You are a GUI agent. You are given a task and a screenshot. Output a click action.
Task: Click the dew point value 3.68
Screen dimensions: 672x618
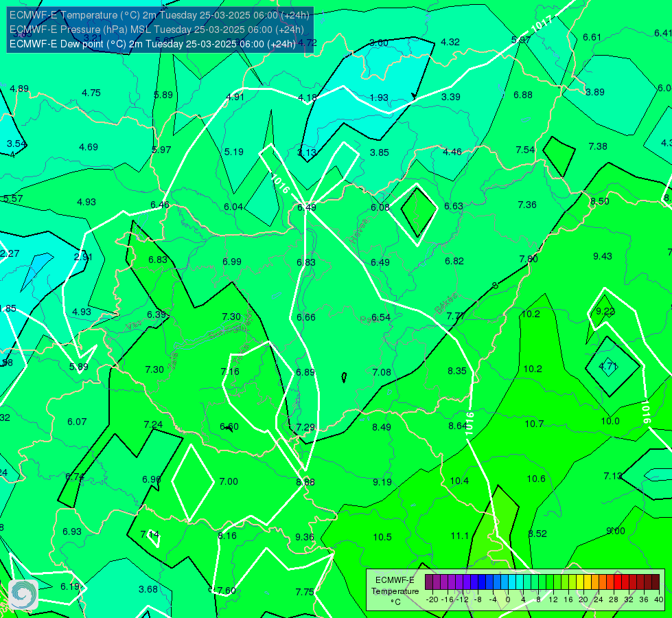point(148,589)
